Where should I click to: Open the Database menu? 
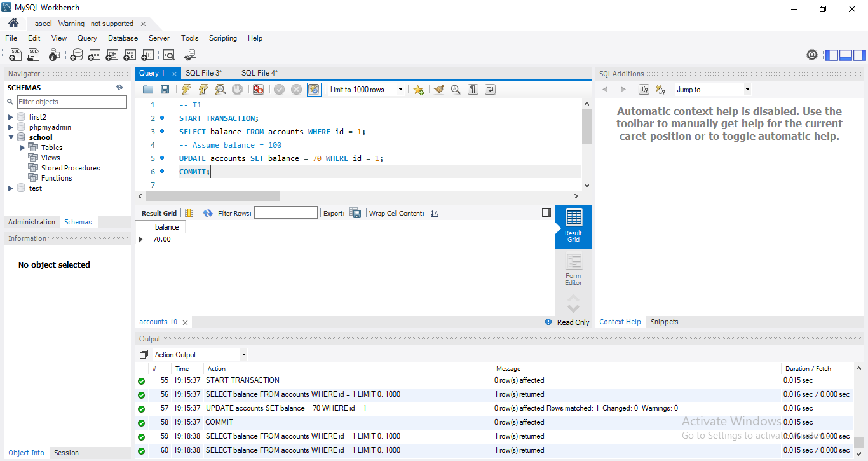tap(123, 38)
